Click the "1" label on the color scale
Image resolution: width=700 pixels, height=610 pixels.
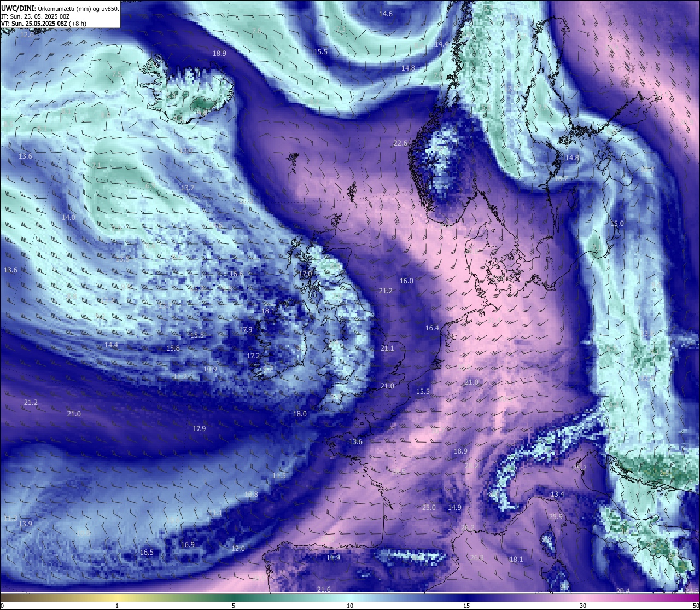[117, 606]
